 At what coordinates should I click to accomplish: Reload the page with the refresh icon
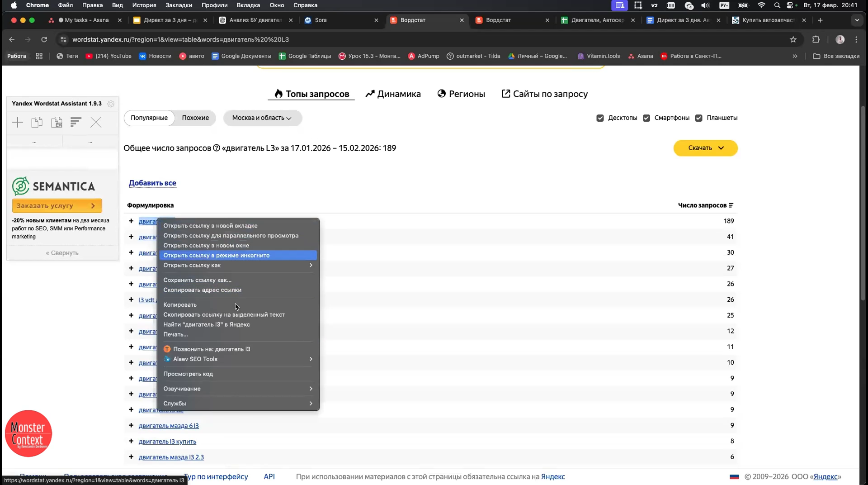pyautogui.click(x=44, y=40)
